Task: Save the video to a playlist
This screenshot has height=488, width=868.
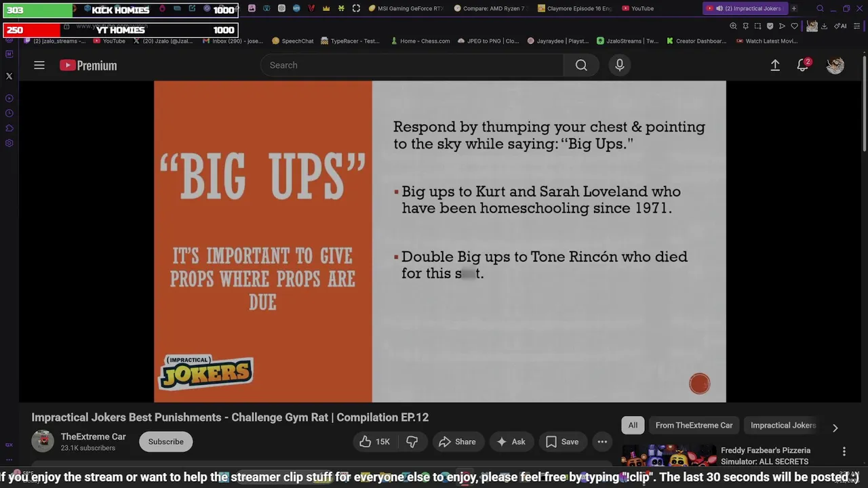Action: click(x=563, y=442)
